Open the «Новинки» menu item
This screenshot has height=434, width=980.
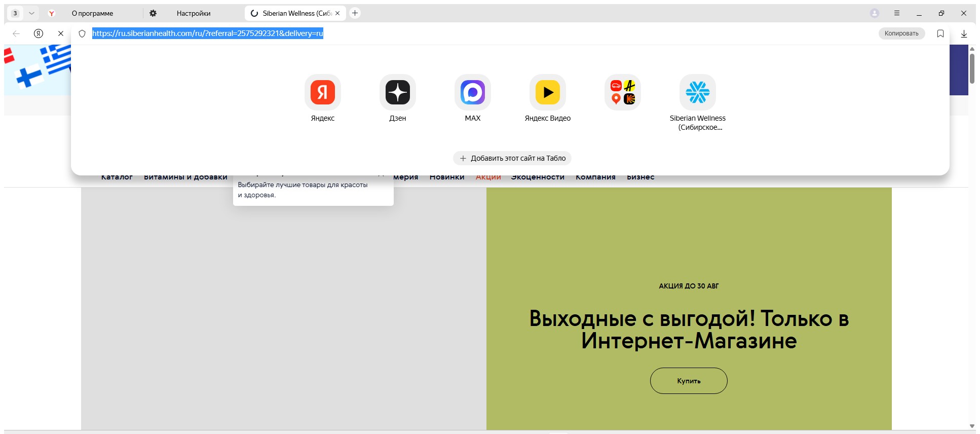tap(447, 177)
